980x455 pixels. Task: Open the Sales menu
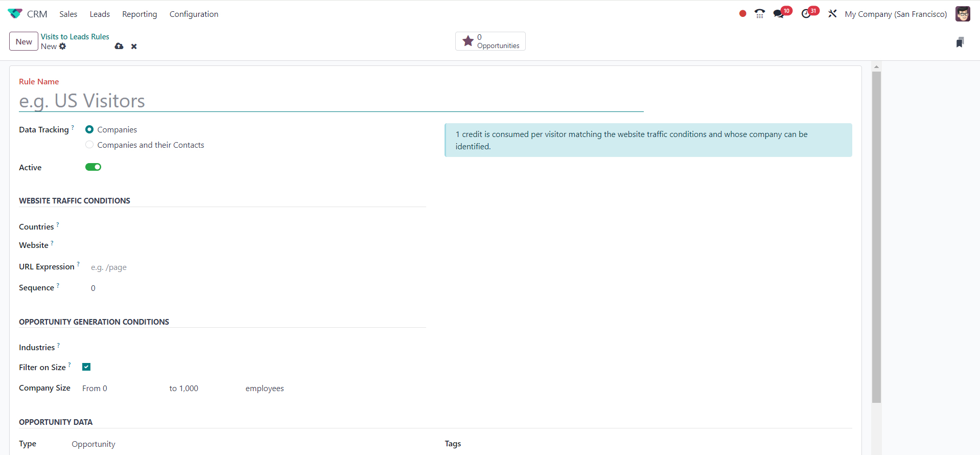pos(68,14)
